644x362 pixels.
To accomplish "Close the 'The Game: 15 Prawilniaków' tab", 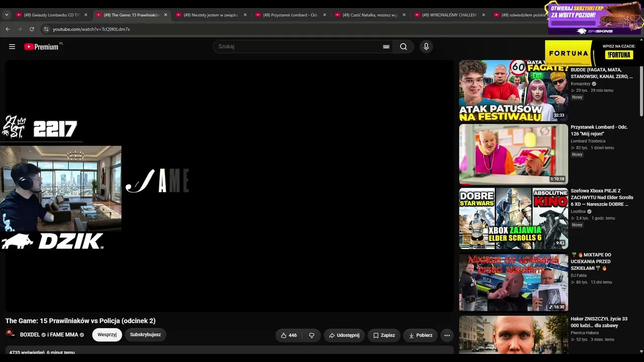I will (x=166, y=15).
